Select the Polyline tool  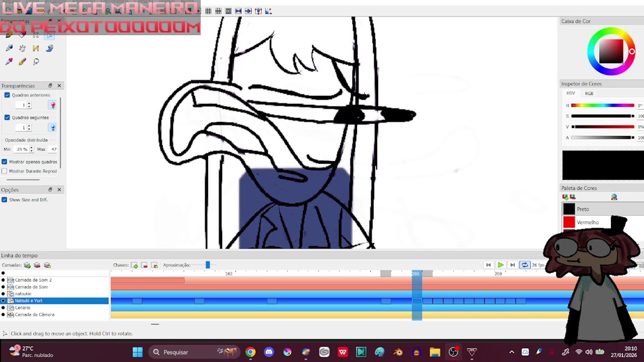(x=36, y=48)
